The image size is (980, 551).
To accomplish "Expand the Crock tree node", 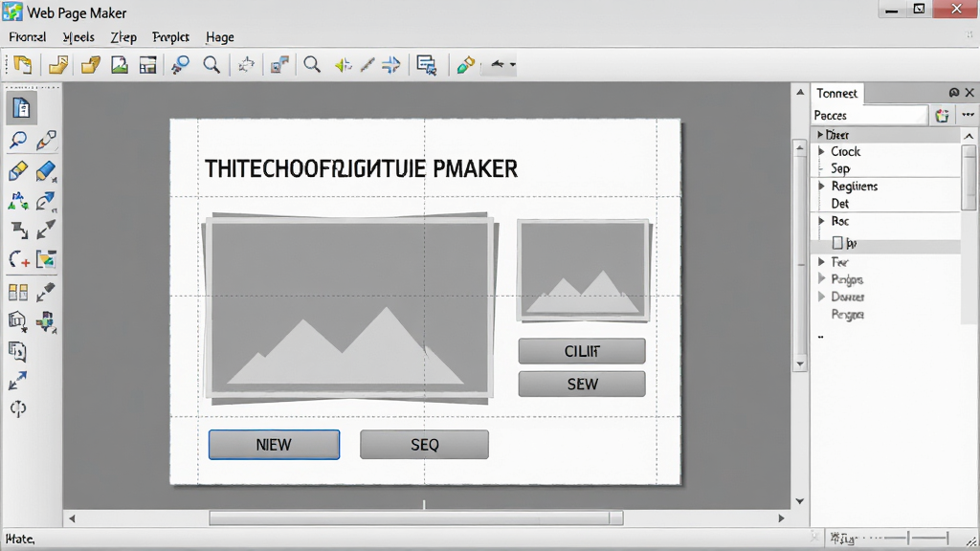I will pyautogui.click(x=822, y=151).
